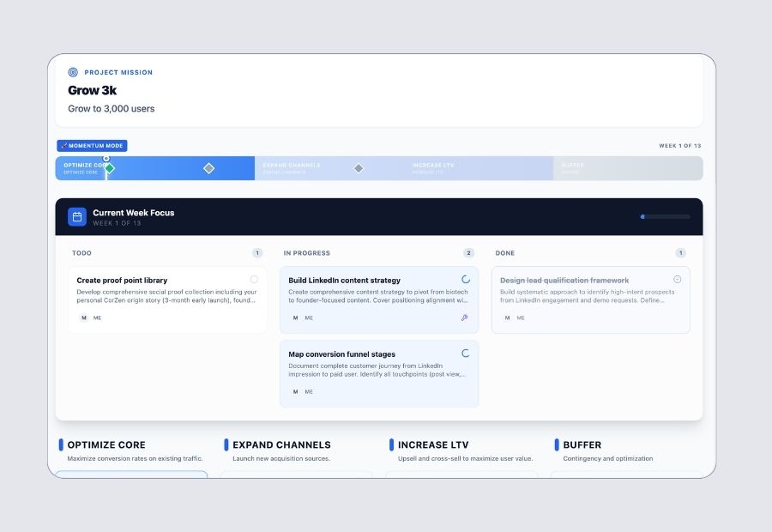Click the TODO column count badge
This screenshot has height=532, width=772.
pyautogui.click(x=257, y=252)
